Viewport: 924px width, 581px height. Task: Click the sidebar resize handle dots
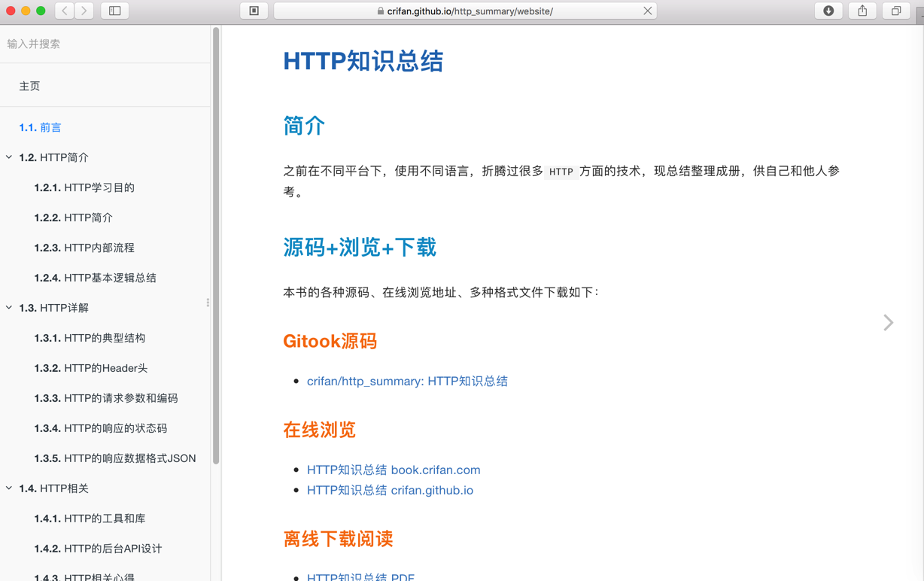(208, 303)
